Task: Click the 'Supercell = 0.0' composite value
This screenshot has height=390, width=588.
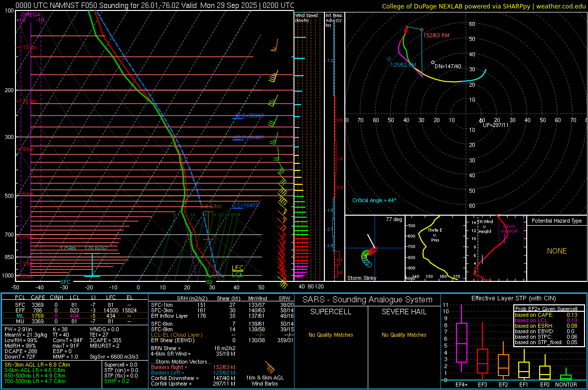Action: pos(121,365)
